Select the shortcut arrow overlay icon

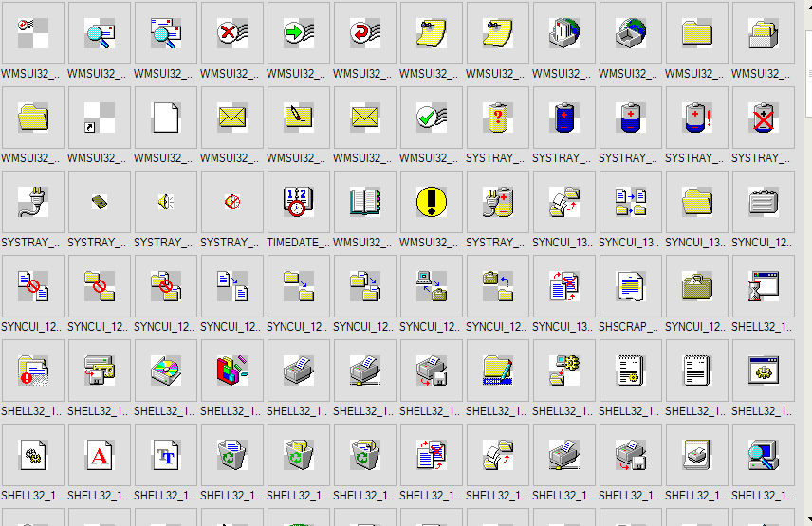pos(100,118)
